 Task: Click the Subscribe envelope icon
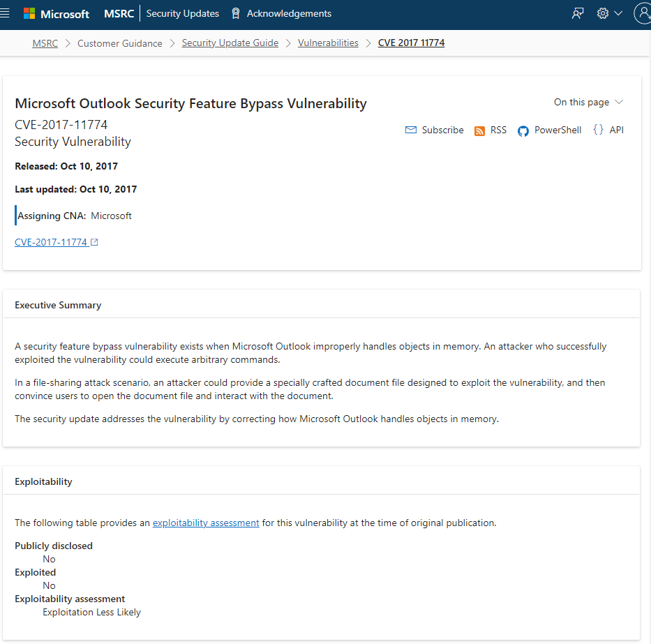pos(411,130)
